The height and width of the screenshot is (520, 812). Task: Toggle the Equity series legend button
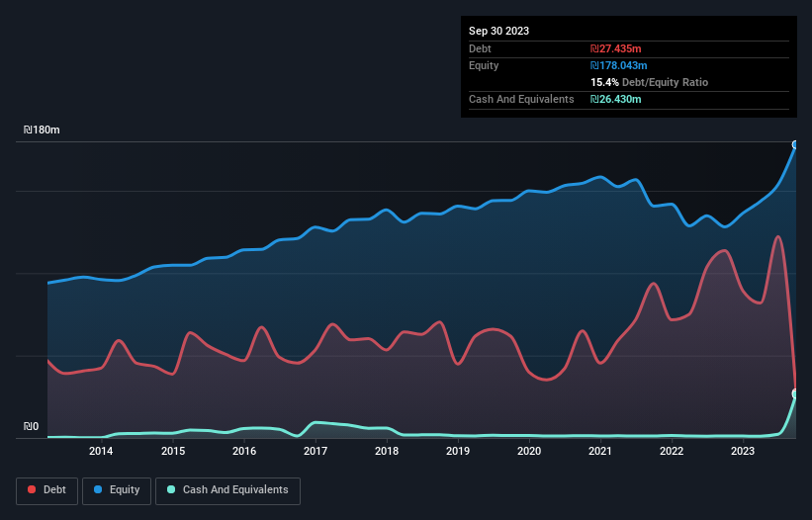(x=117, y=490)
